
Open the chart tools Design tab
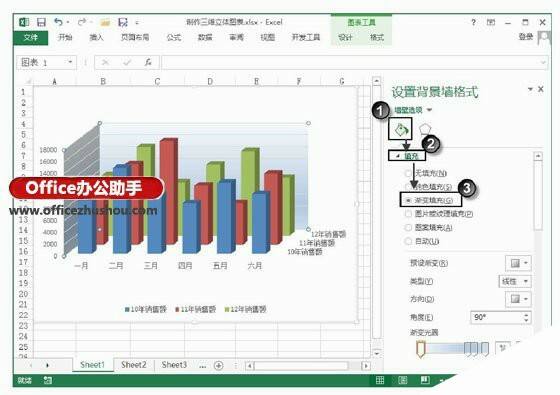[x=345, y=37]
